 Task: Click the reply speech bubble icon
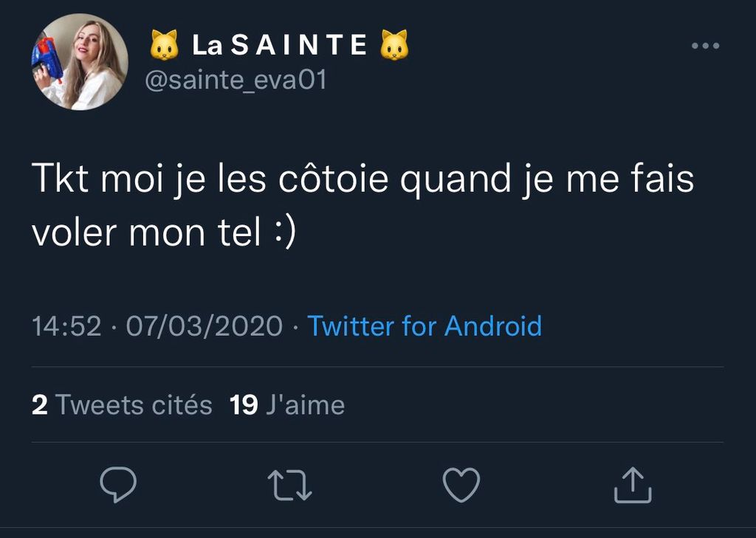coord(118,485)
